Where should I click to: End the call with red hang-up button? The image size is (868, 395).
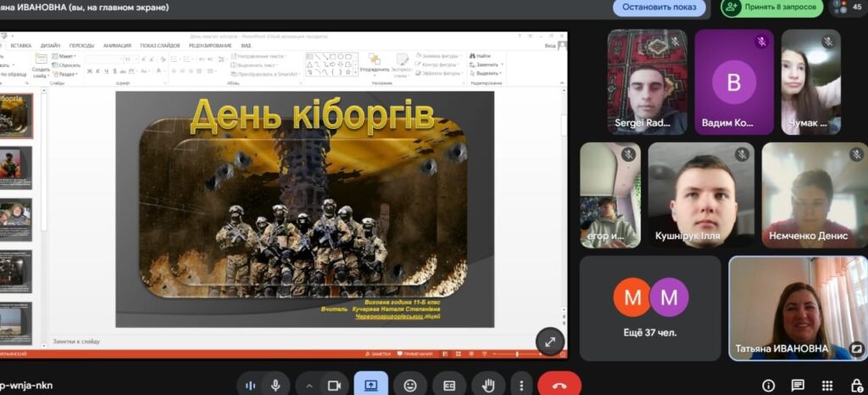(559, 385)
